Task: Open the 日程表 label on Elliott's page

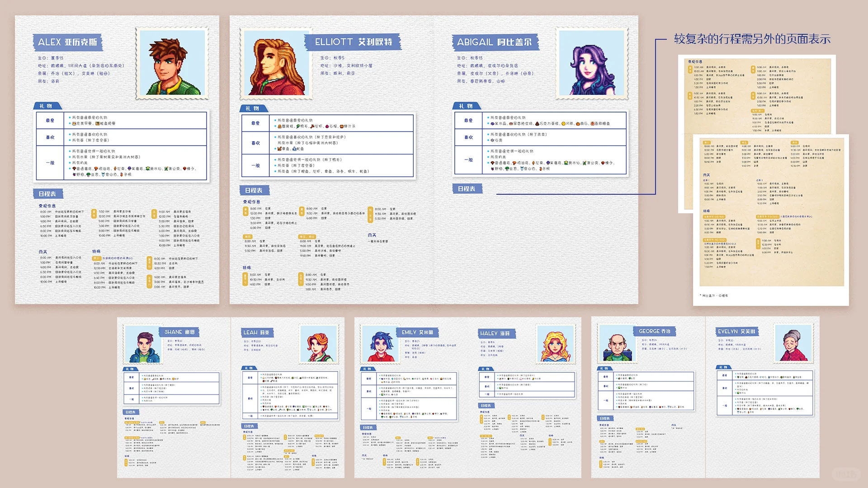Action: coord(254,191)
